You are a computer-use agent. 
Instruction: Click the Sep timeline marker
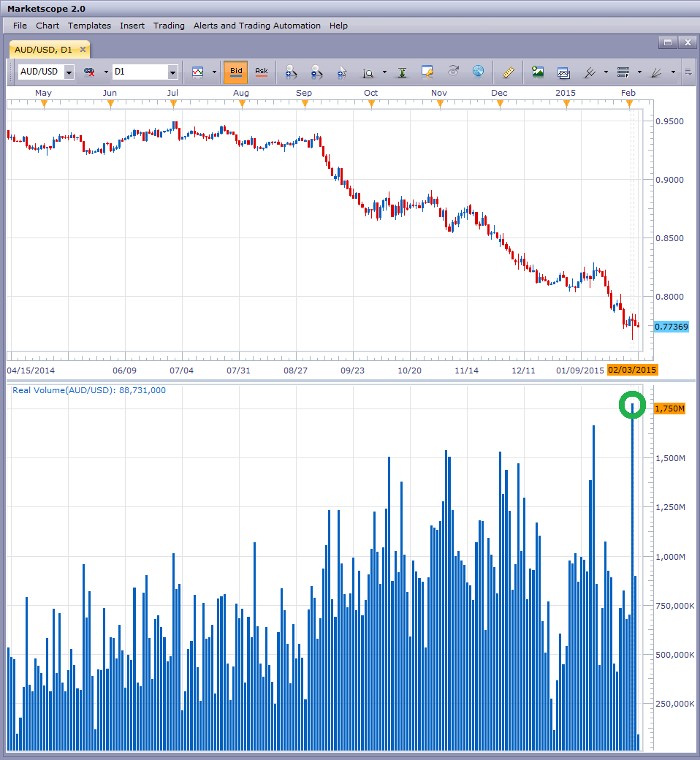point(305,103)
